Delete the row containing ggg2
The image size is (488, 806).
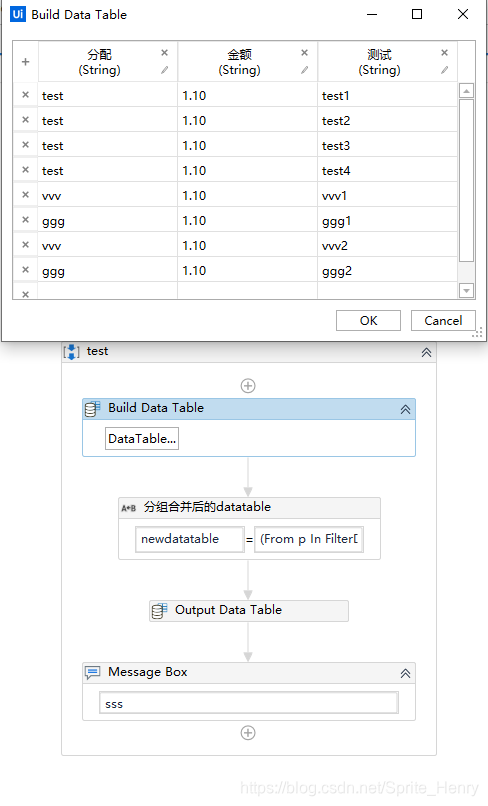click(x=25, y=270)
